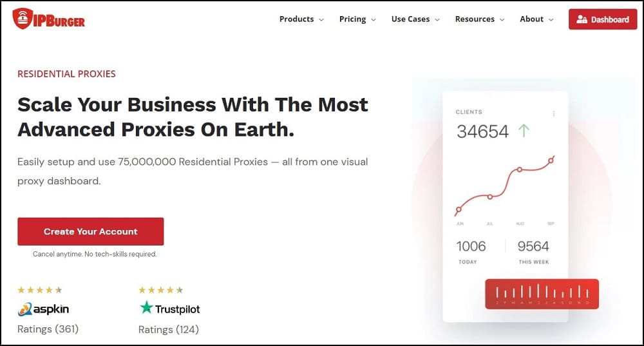Click aspkin Ratings (361) text
The height and width of the screenshot is (346, 644).
tap(48, 329)
